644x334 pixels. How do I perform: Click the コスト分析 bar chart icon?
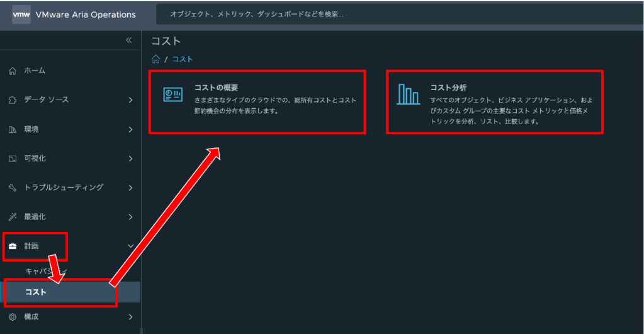click(x=409, y=94)
